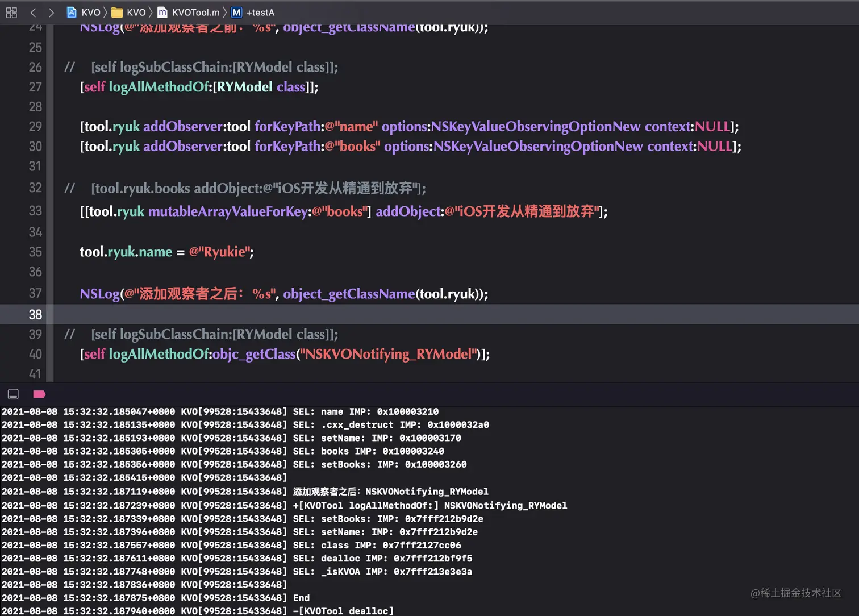Click mutableArrayValueForKey on line 33
This screenshot has height=616, width=859.
tap(228, 211)
